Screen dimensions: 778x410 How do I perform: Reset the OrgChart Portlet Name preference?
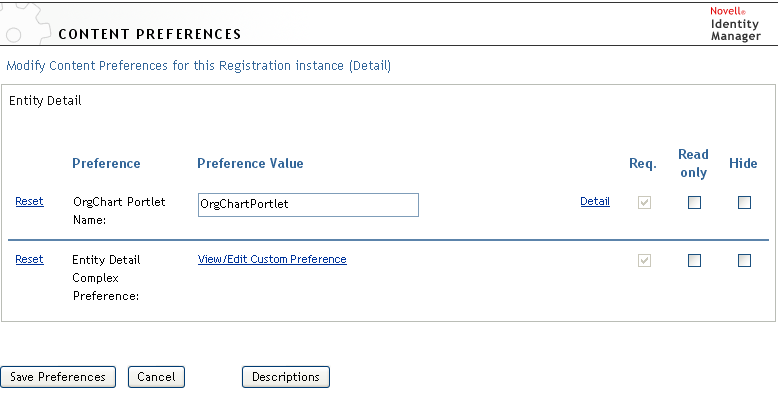pos(29,201)
